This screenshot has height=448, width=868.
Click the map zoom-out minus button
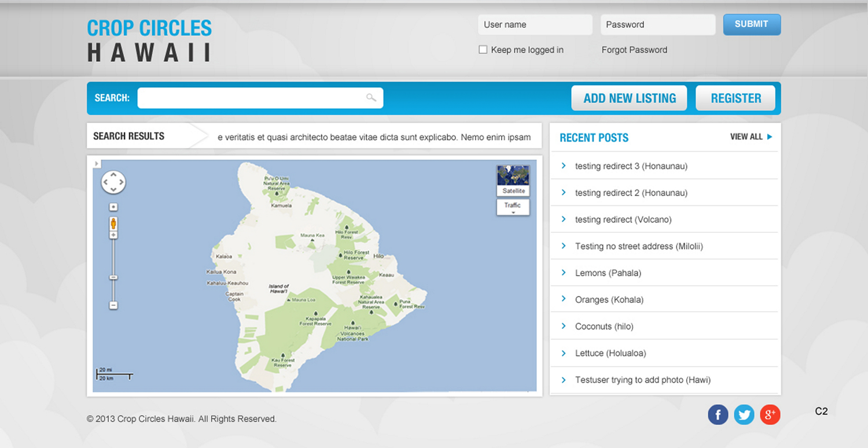click(113, 305)
